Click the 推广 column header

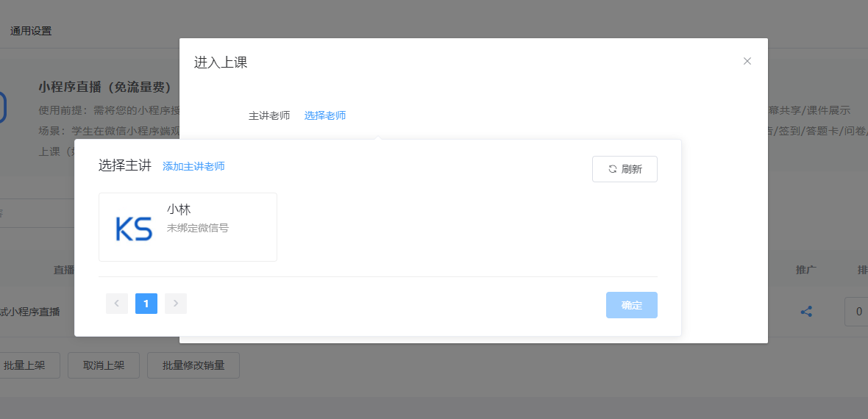click(806, 270)
